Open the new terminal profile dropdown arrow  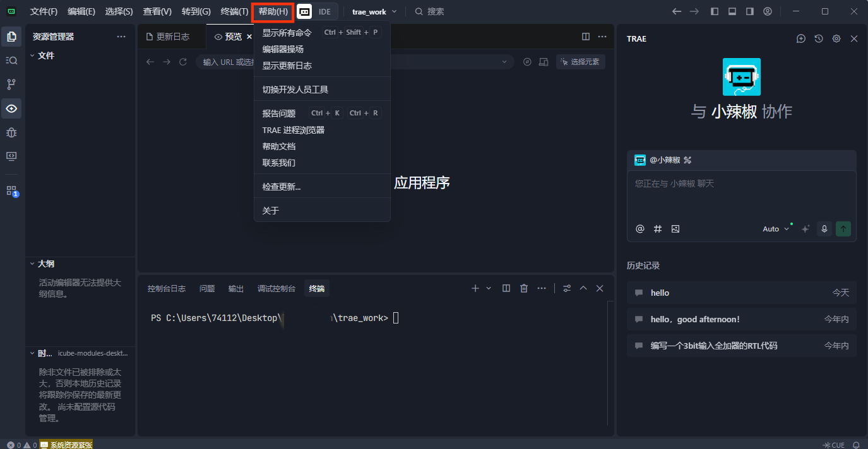[489, 288]
